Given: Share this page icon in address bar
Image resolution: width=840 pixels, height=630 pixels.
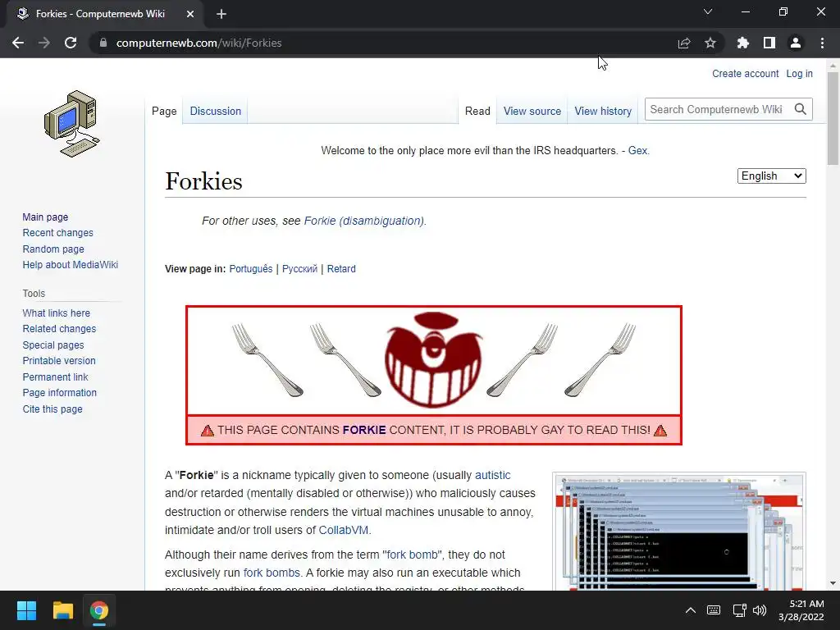Looking at the screenshot, I should point(684,43).
